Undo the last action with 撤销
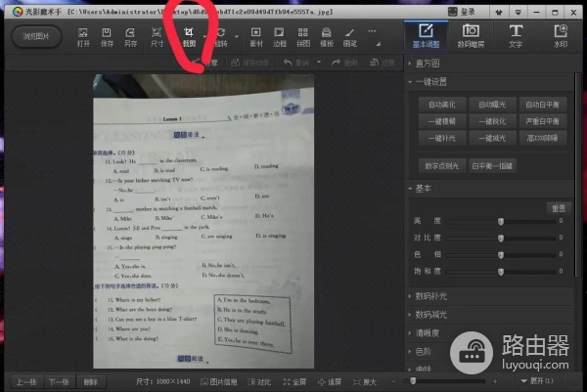Screen dimensions: 587x392 point(296,63)
